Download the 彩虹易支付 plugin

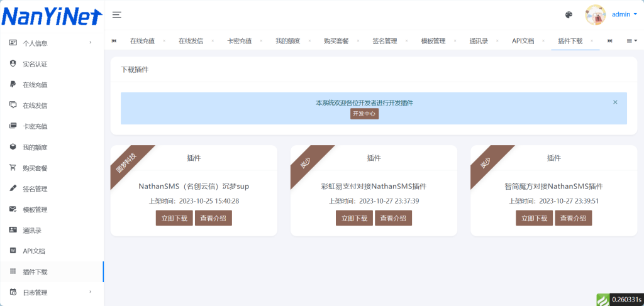click(355, 218)
